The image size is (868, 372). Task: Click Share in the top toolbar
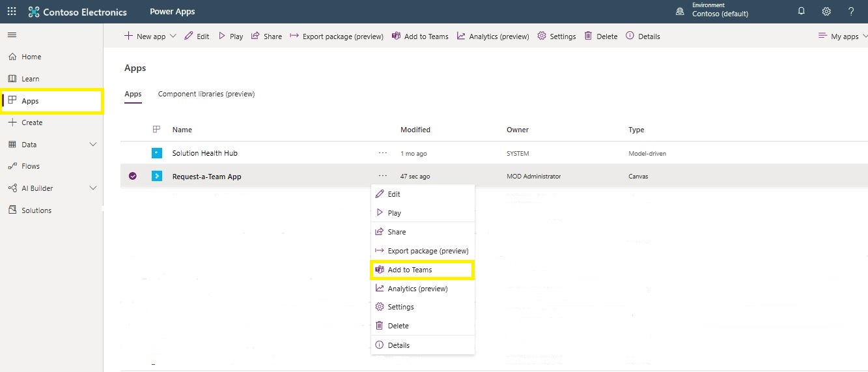point(266,36)
